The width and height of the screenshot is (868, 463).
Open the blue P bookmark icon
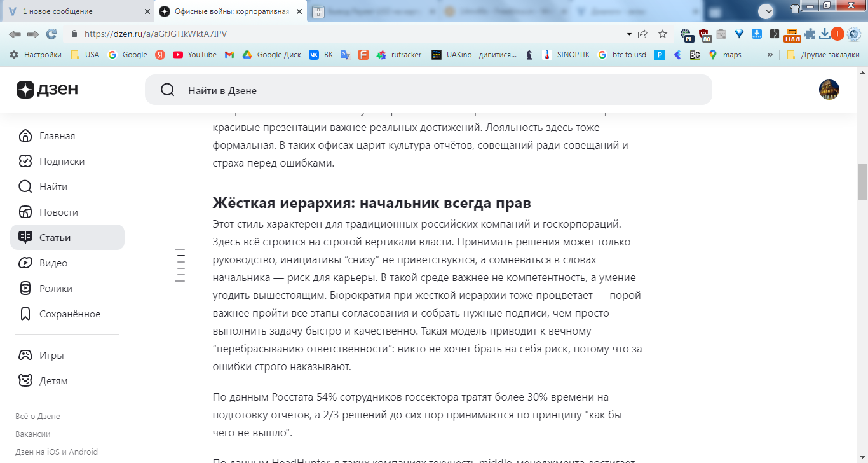(x=660, y=55)
